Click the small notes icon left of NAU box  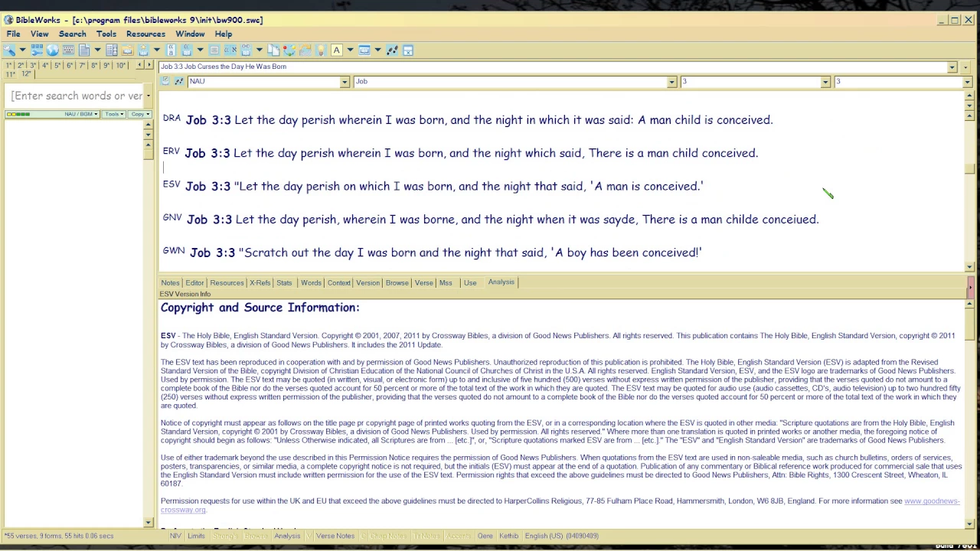pyautogui.click(x=165, y=81)
